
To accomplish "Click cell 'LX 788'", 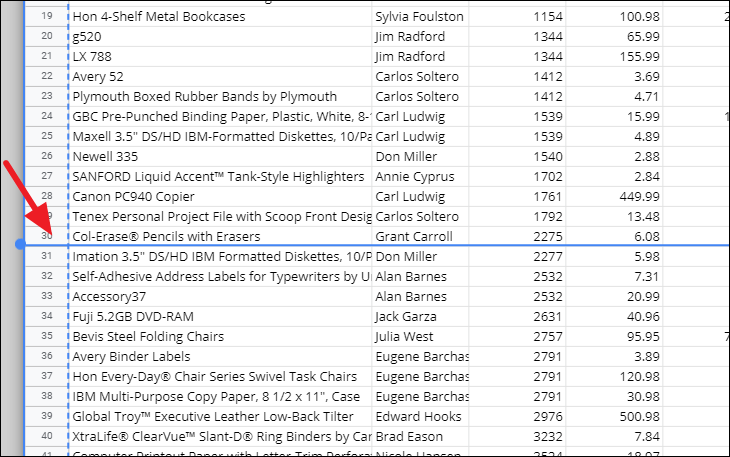I will [x=220, y=56].
